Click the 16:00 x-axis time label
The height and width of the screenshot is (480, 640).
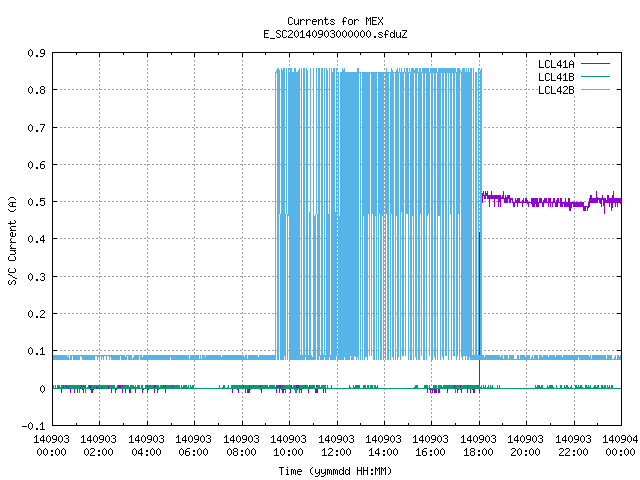point(430,452)
